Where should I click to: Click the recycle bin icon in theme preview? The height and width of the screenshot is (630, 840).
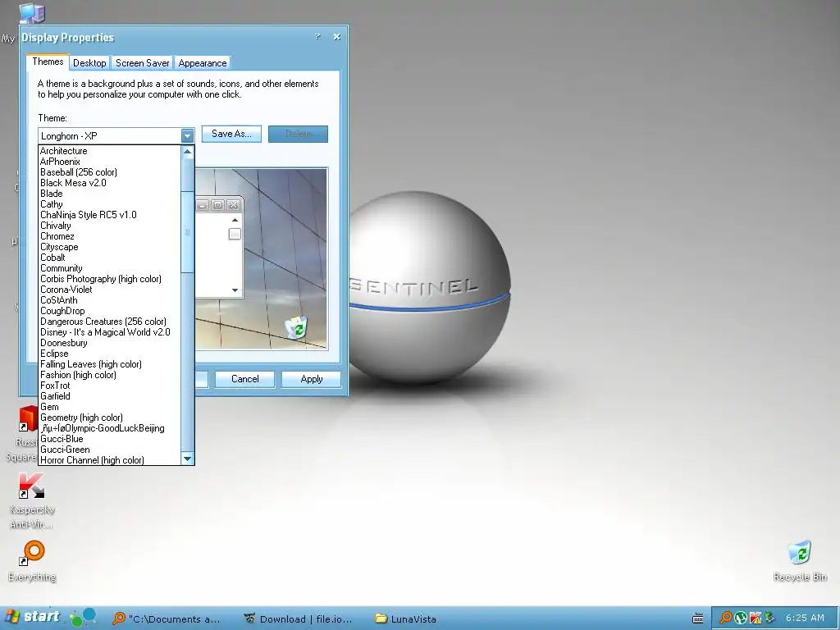(x=295, y=327)
